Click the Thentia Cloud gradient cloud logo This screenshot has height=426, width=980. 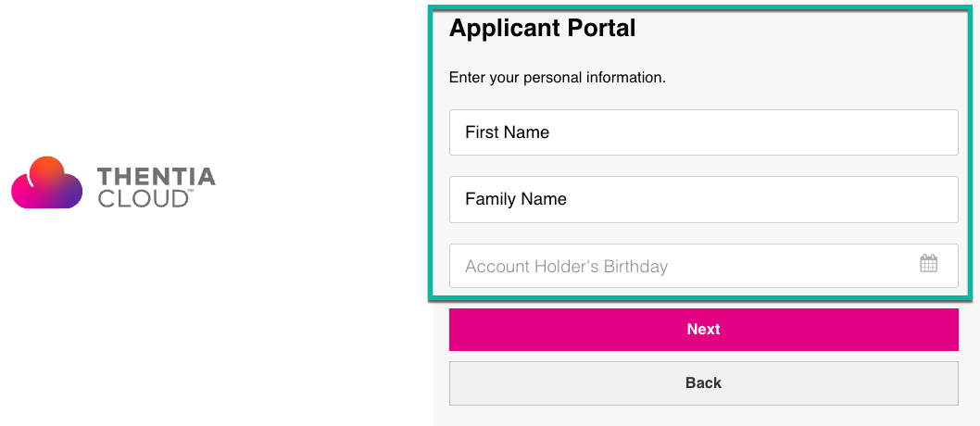tap(47, 182)
